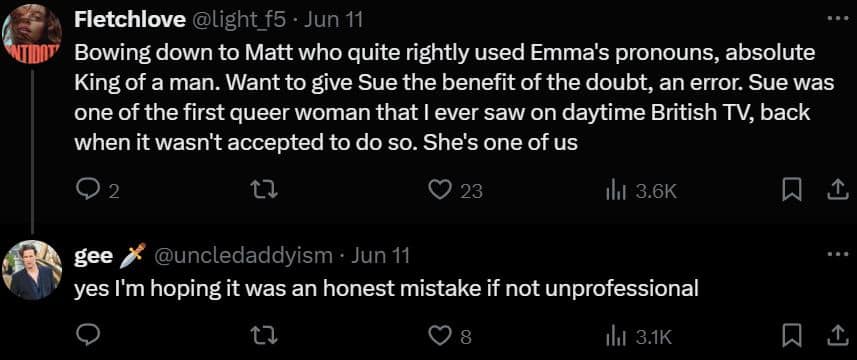Open more options for Fletchlove's tweet

click(x=836, y=18)
